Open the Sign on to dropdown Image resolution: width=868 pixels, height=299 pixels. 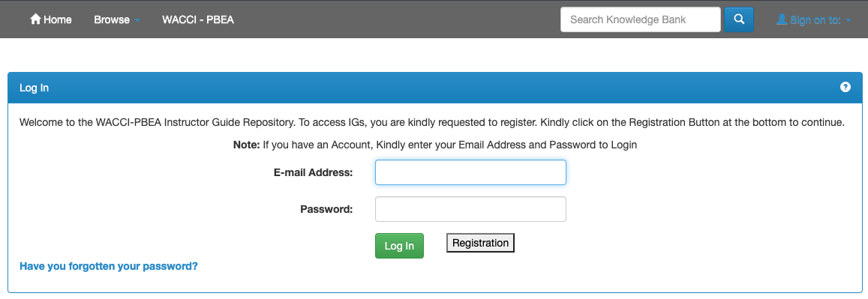[x=814, y=20]
